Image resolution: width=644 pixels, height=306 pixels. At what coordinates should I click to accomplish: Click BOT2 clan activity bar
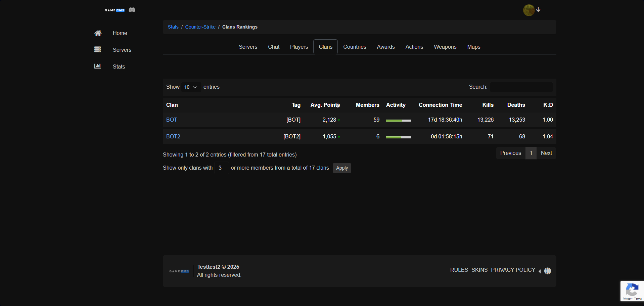(x=398, y=137)
